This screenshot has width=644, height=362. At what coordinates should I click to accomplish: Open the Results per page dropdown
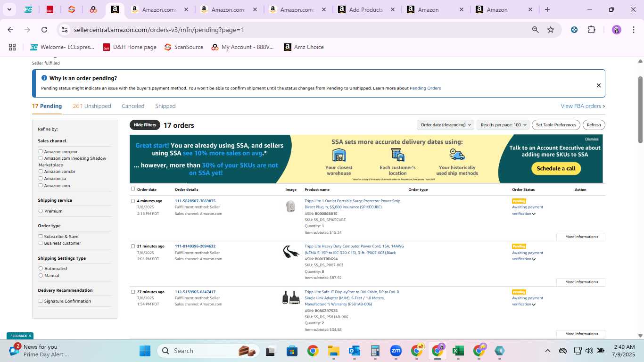(503, 125)
